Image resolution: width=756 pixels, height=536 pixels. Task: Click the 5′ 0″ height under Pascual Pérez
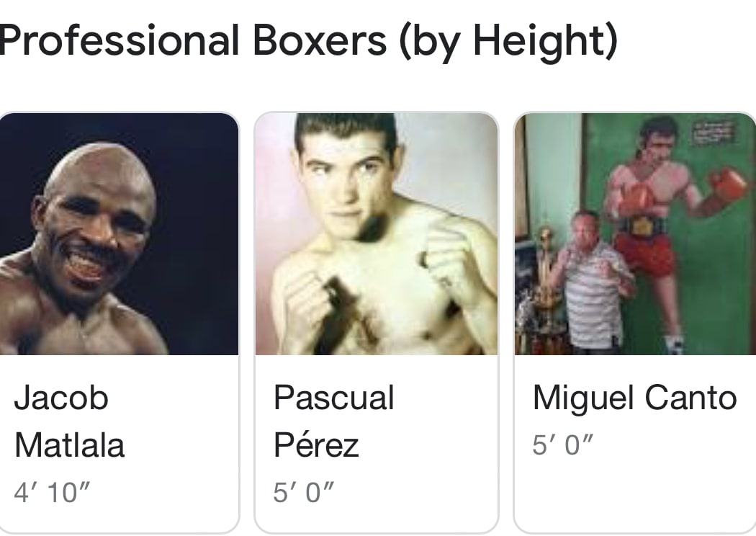[x=304, y=493]
